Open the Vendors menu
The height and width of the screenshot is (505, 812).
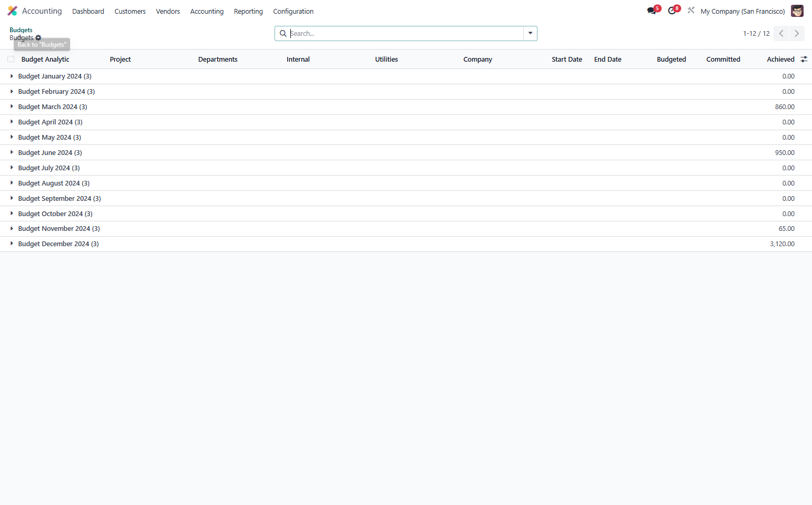pyautogui.click(x=168, y=11)
